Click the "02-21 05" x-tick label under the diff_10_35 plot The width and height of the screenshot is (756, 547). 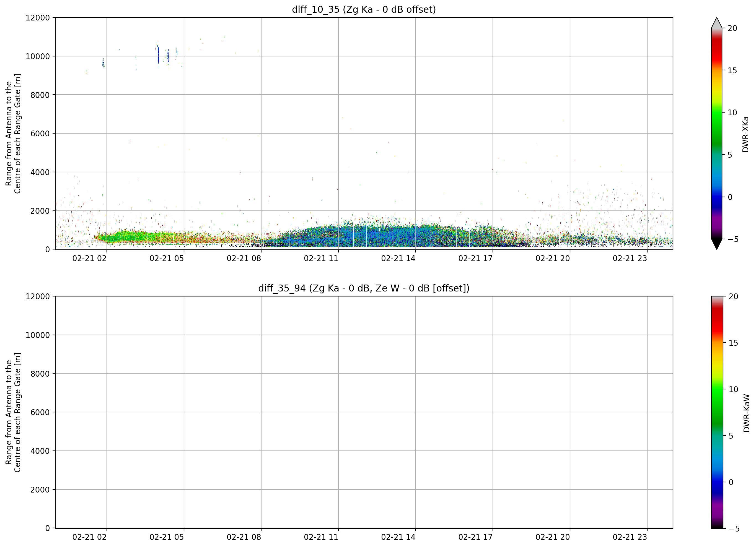coord(167,259)
